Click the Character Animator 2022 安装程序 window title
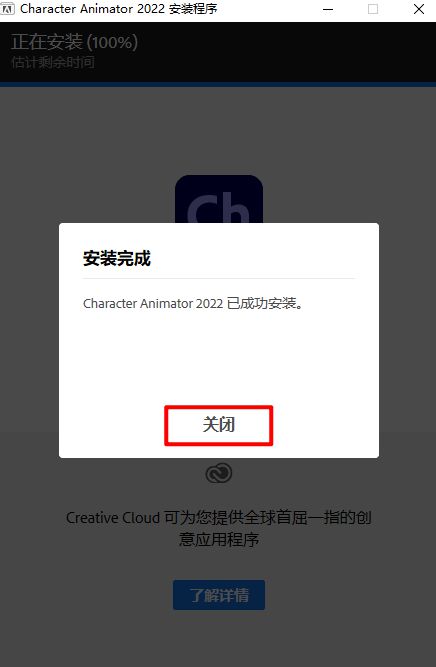Image resolution: width=436 pixels, height=667 pixels. [x=119, y=9]
